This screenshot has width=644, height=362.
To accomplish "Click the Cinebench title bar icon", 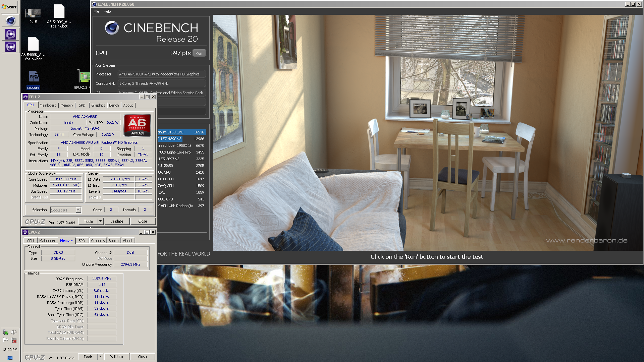I will (95, 4).
